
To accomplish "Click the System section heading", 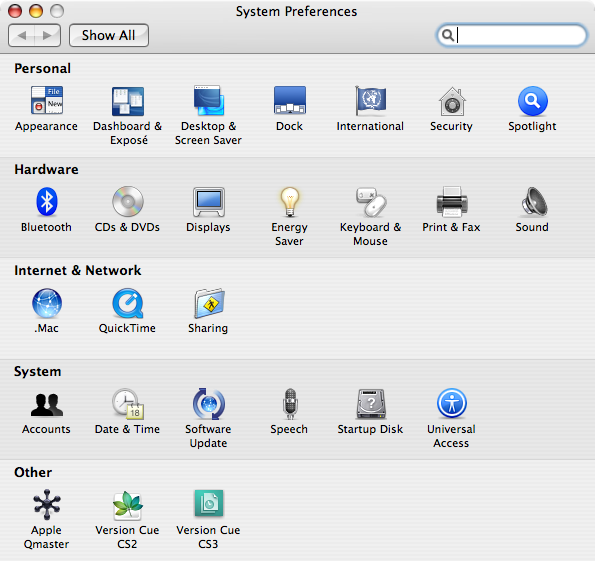I will click(x=38, y=371).
